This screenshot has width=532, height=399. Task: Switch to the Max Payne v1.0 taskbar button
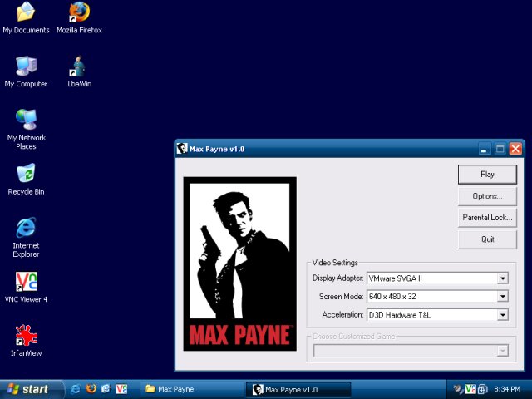click(x=298, y=390)
